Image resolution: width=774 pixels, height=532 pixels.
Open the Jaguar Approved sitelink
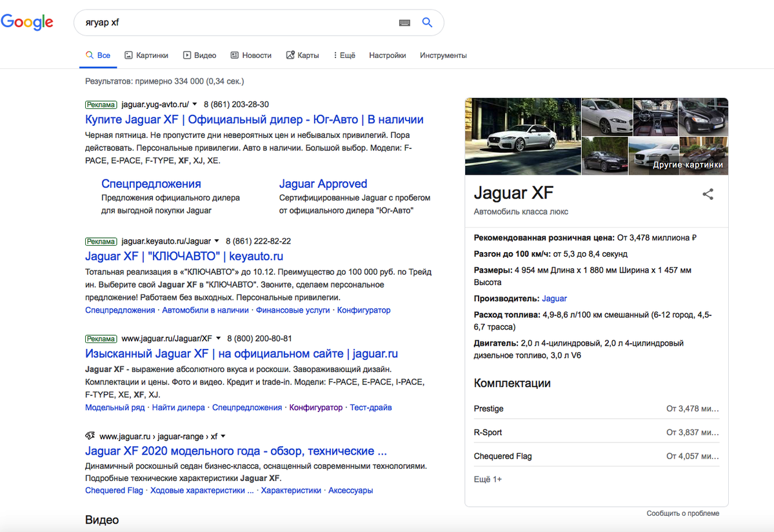pyautogui.click(x=322, y=184)
